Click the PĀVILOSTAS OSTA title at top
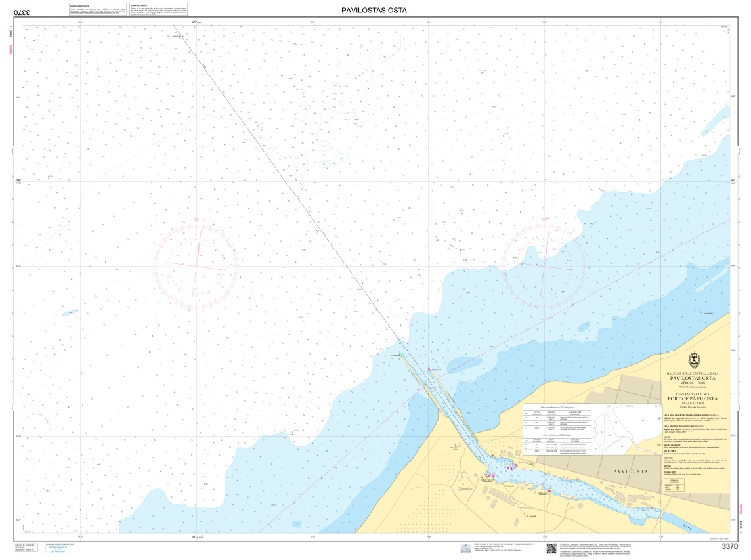The height and width of the screenshot is (560, 751). [x=374, y=11]
